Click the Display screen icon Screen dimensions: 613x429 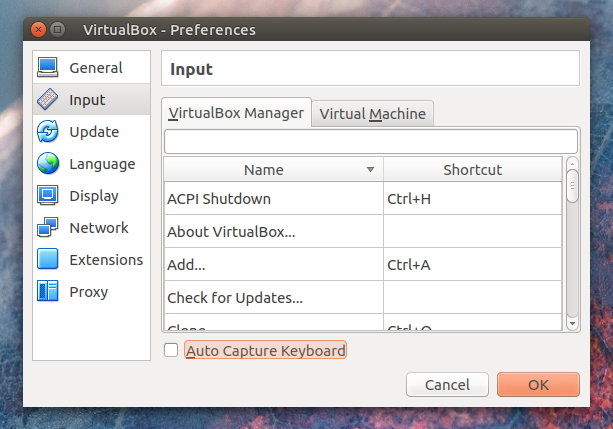pyautogui.click(x=48, y=195)
